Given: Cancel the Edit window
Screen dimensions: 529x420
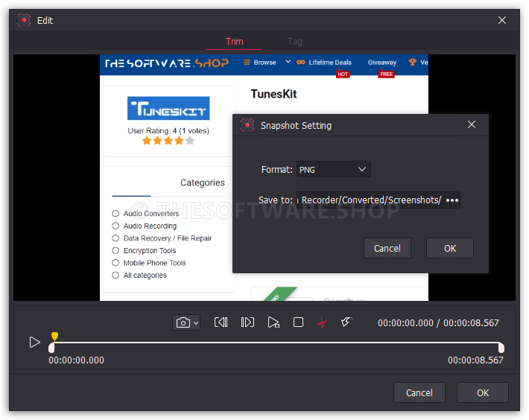Looking at the screenshot, I should pyautogui.click(x=419, y=392).
